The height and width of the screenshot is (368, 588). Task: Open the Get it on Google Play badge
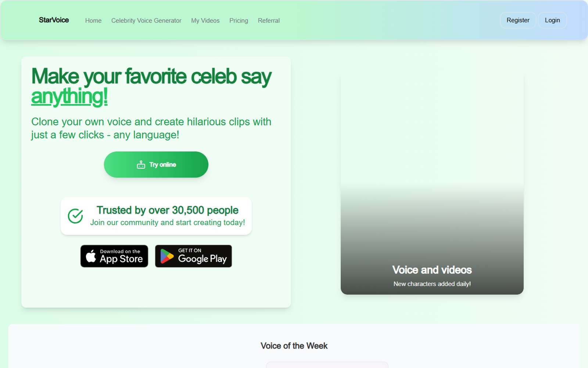(193, 256)
